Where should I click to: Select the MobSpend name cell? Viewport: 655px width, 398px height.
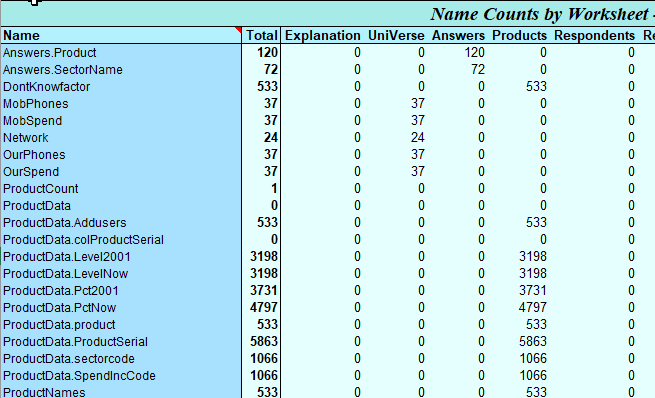click(121, 121)
